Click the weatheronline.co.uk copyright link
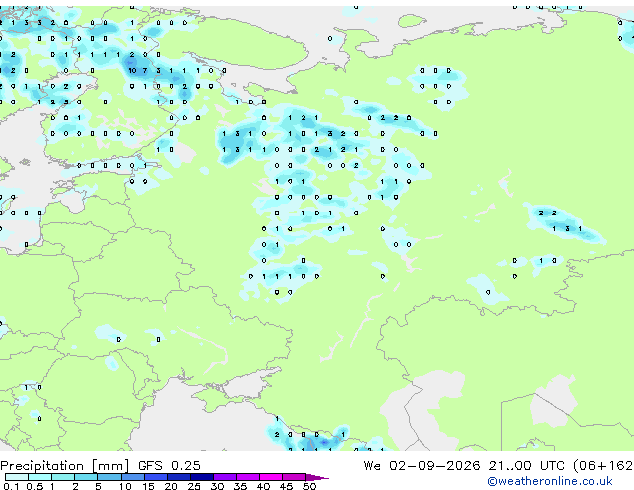This screenshot has width=634, height=490. click(550, 481)
